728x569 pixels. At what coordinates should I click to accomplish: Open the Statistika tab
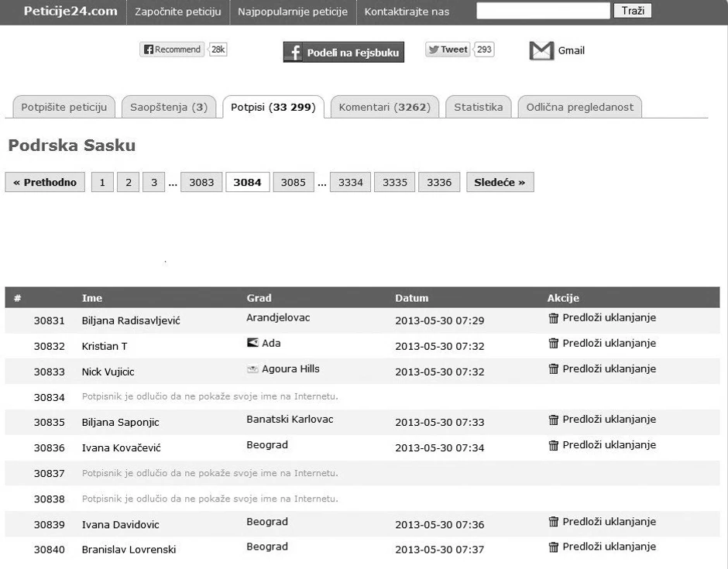tap(479, 107)
